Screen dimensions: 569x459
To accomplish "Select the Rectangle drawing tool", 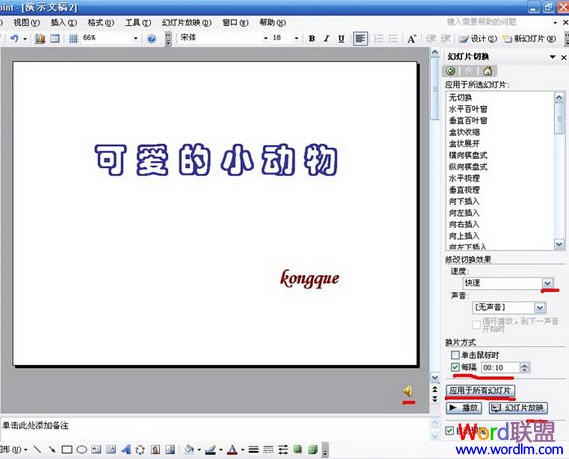I will tap(67, 450).
